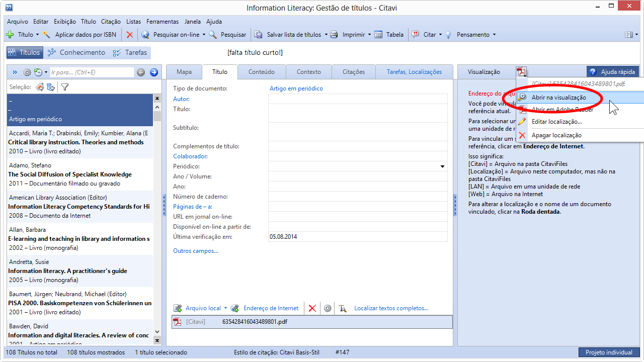Expand Salvar lista de títulos dropdown arrow
Screen dimensions: 644x362
(x=326, y=35)
